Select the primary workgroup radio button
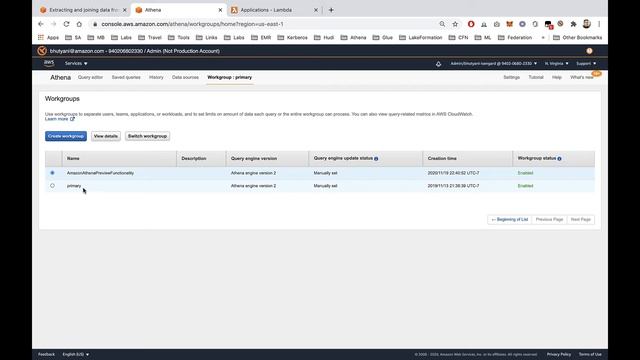The image size is (640, 360). click(52, 186)
